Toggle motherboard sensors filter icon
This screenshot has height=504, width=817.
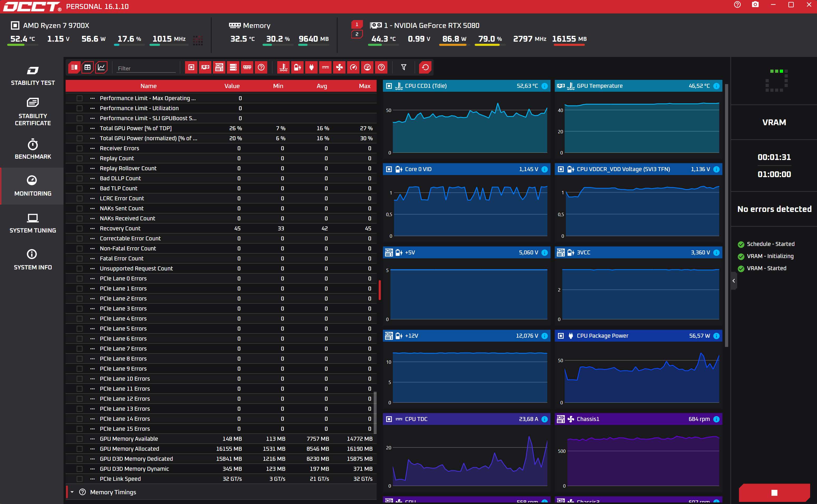(219, 67)
